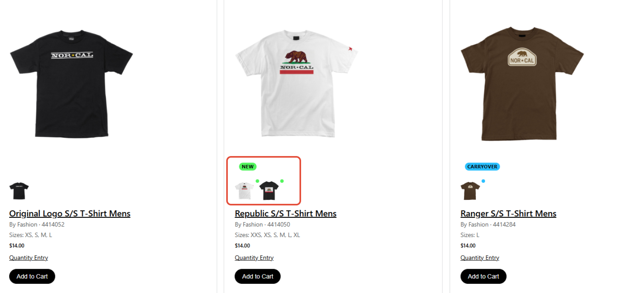Select the white Republic shirt color swatch
Viewport: 644px width, 293px height.
[244, 191]
